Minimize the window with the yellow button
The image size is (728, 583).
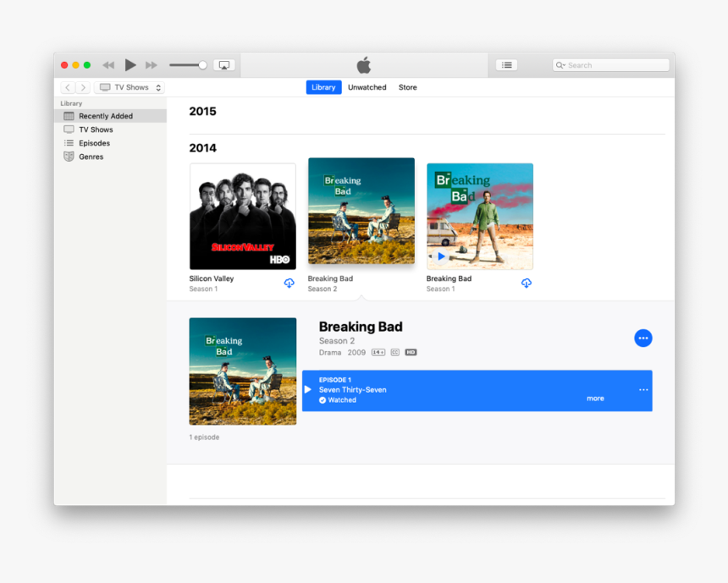click(75, 65)
